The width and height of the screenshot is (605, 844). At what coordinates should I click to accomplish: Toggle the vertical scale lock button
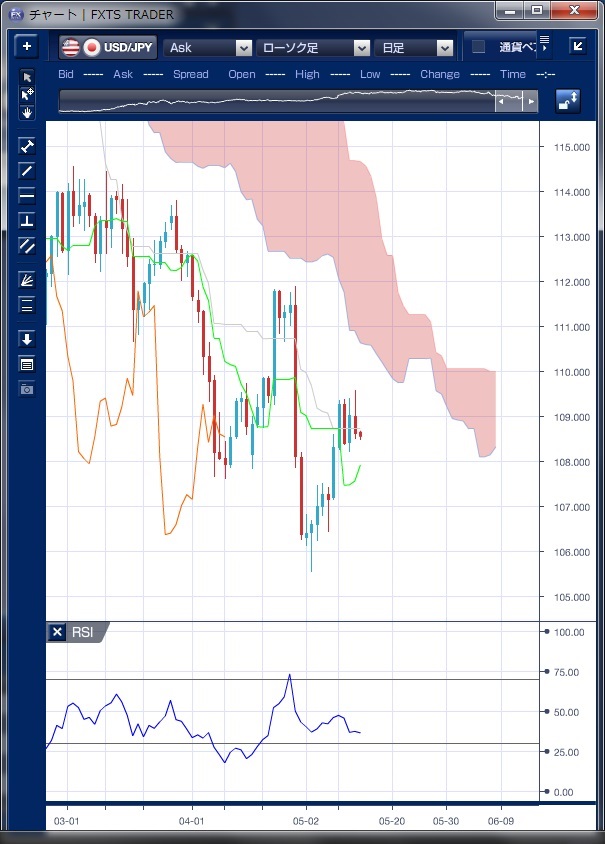(x=568, y=100)
